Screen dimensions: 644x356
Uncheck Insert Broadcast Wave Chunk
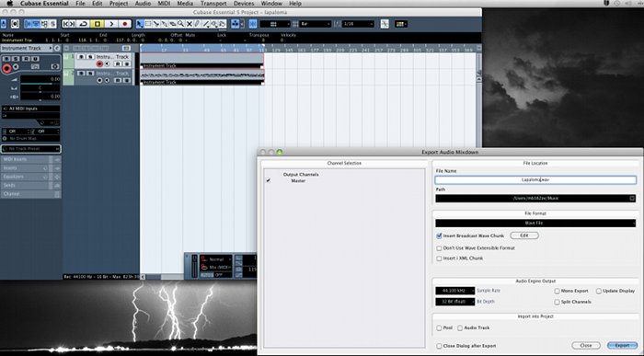(x=439, y=236)
